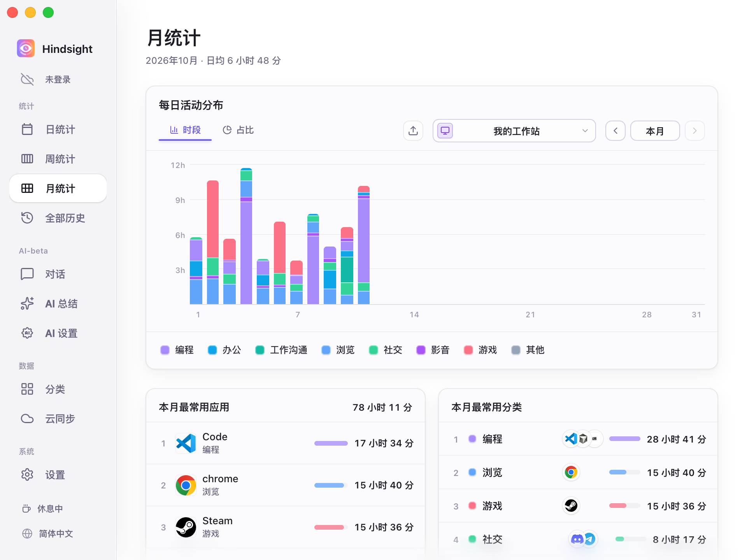The image size is (747, 560).
Task: Click the 28 小时 41 分 value
Action: click(676, 439)
